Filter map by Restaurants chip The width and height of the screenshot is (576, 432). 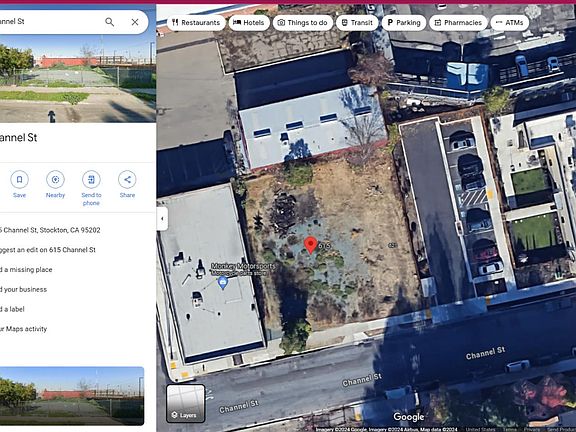[x=196, y=23]
